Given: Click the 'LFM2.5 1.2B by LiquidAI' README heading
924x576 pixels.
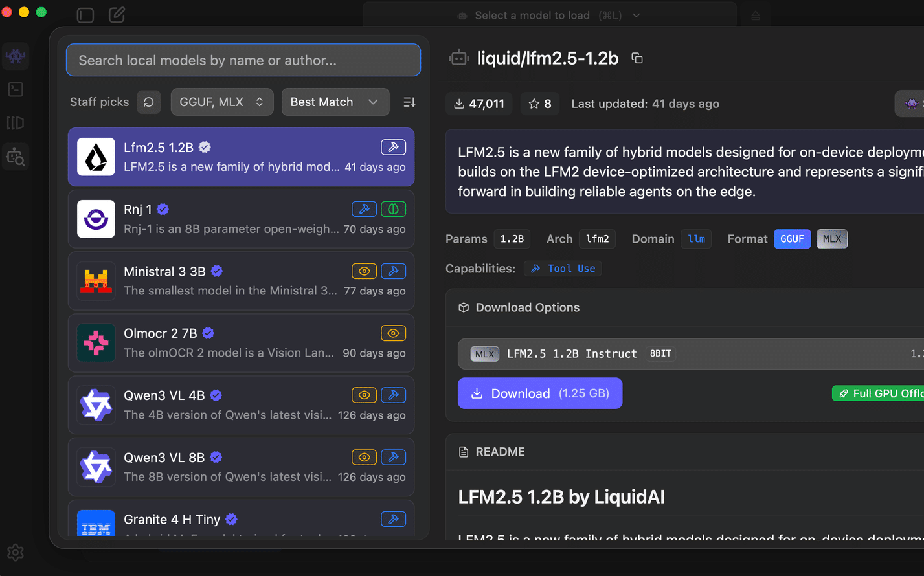Looking at the screenshot, I should (561, 497).
